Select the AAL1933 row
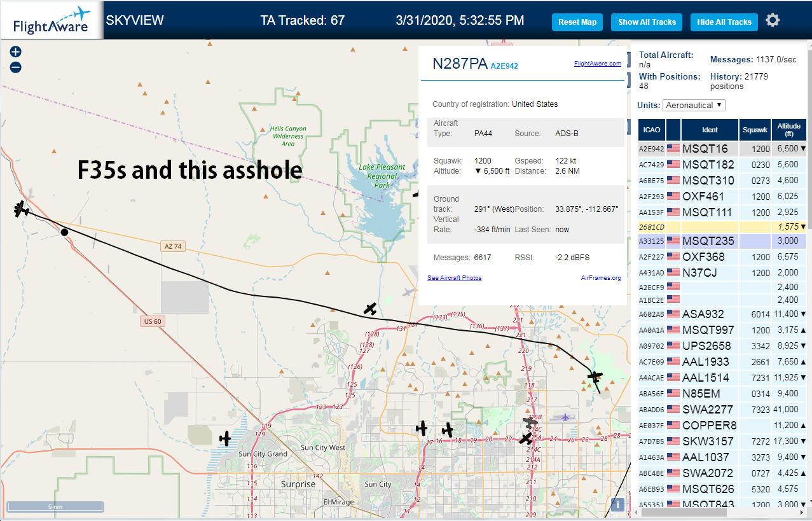 click(722, 362)
